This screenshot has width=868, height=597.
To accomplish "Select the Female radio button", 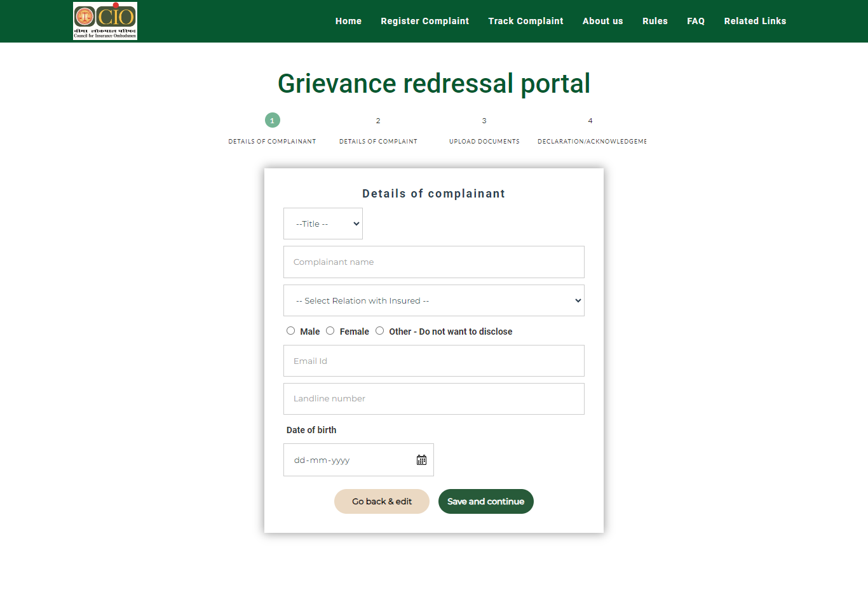I will (330, 331).
